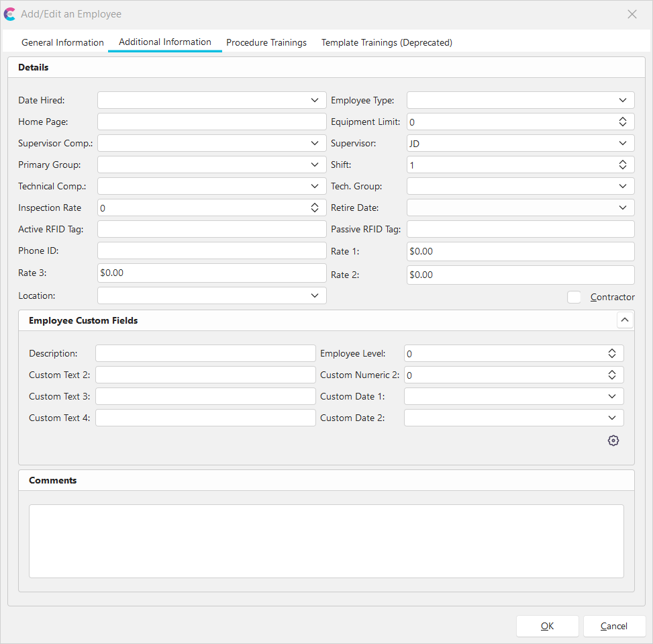This screenshot has height=644, width=653.
Task: Open the Procedure Trainings tab
Action: click(x=266, y=42)
